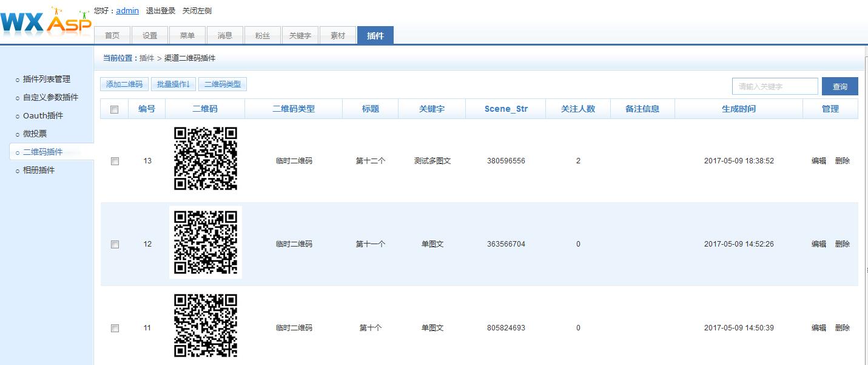
Task: Switch to the 素材 tab
Action: [x=338, y=35]
